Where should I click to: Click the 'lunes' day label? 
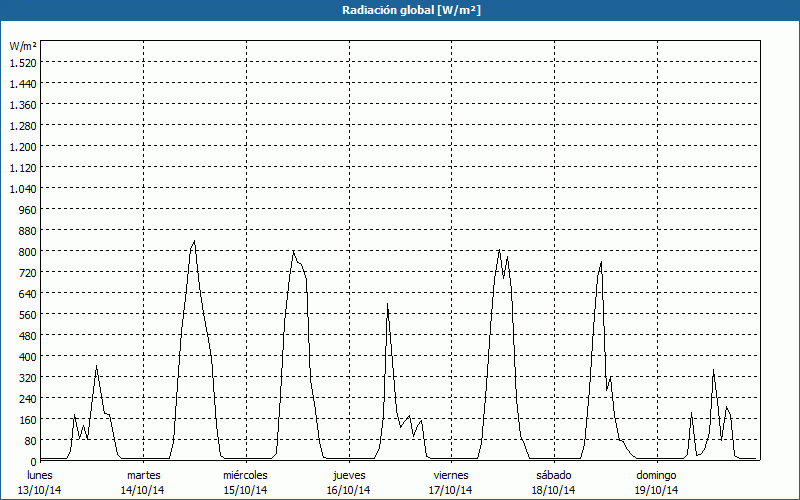(40, 475)
